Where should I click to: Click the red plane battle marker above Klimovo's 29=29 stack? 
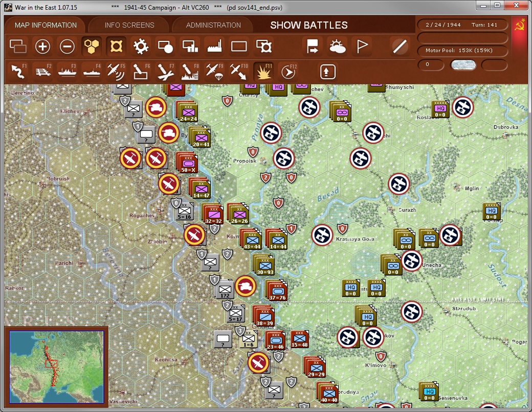click(258, 363)
